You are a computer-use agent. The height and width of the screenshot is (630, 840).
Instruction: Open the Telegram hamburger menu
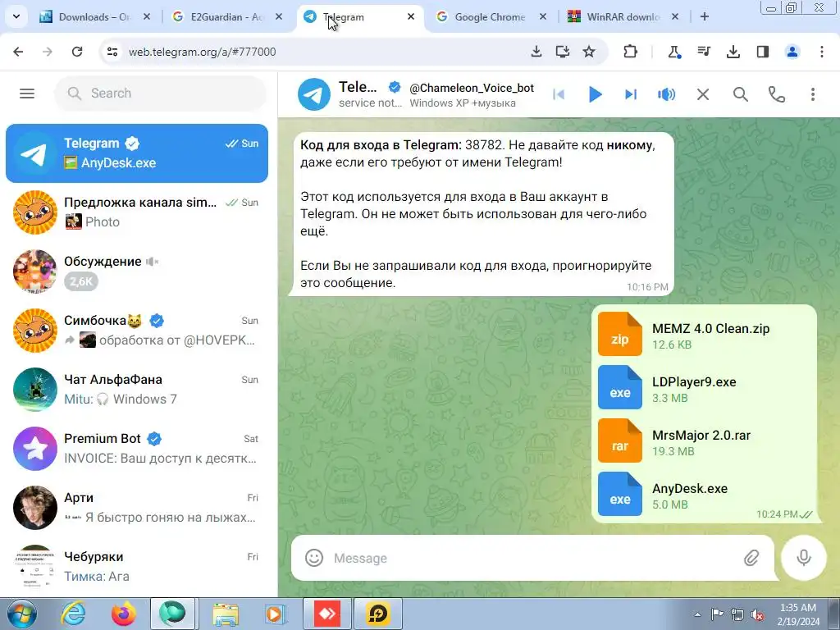(x=27, y=94)
